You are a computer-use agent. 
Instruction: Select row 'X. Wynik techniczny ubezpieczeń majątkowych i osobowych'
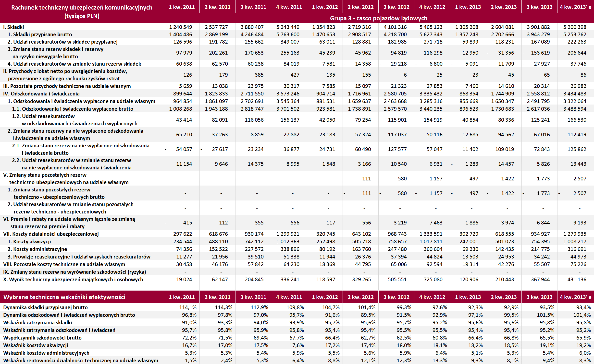[73, 279]
